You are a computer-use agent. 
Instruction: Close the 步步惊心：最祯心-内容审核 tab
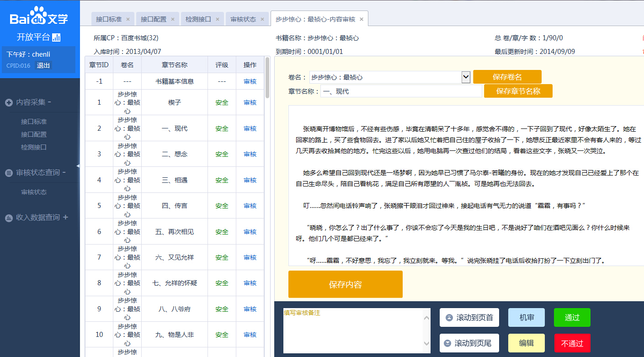362,19
